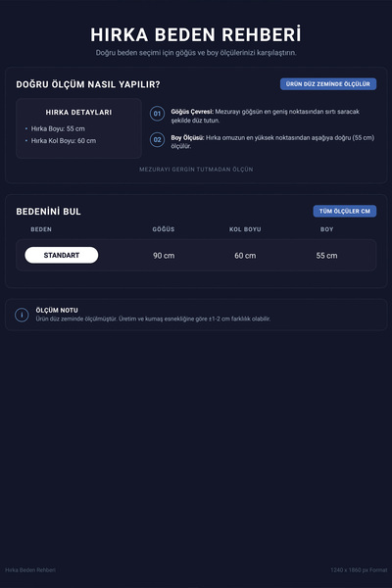Click the 55 cm length value
This screenshot has width=392, height=588.
coord(326,256)
